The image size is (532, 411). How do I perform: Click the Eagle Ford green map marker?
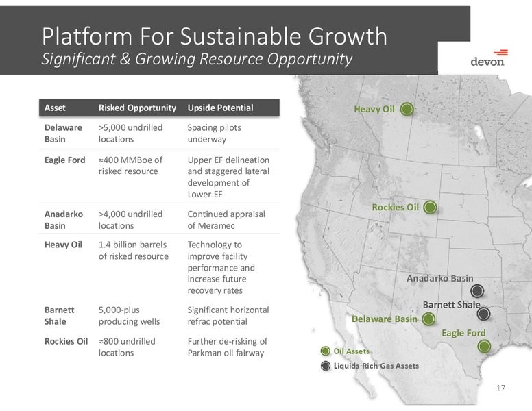484,346
